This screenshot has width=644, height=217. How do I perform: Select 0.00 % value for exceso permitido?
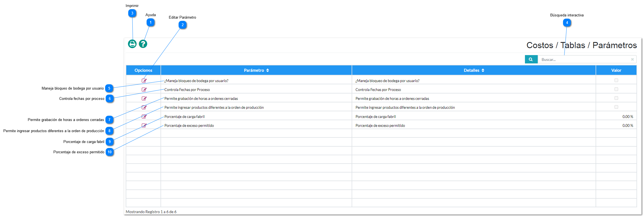(628, 125)
